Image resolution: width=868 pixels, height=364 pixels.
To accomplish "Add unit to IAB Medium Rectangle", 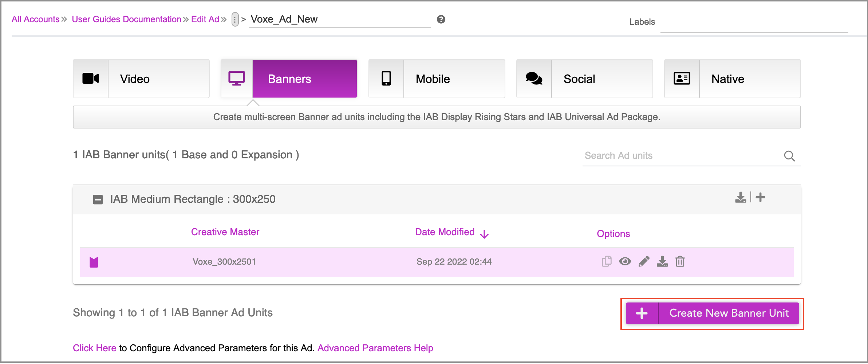I will coord(760,198).
